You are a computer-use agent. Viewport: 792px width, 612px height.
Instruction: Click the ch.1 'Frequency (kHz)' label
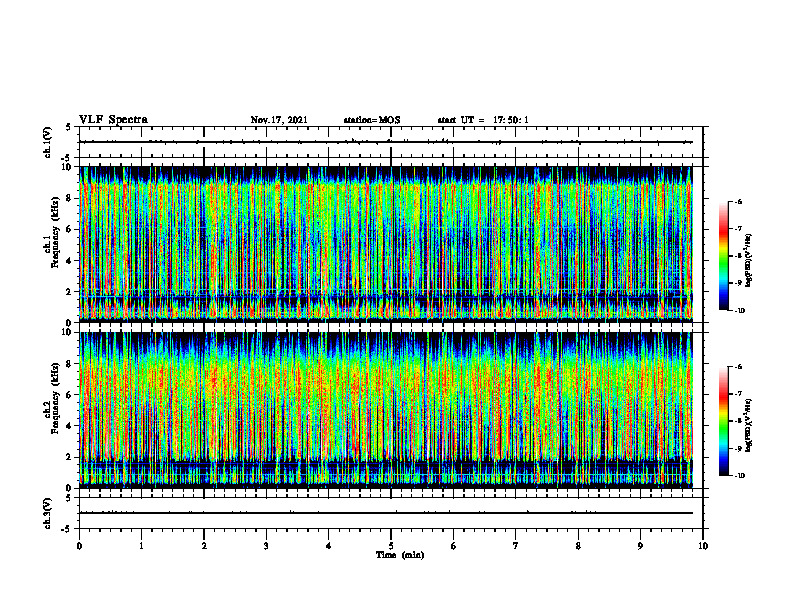pos(55,234)
